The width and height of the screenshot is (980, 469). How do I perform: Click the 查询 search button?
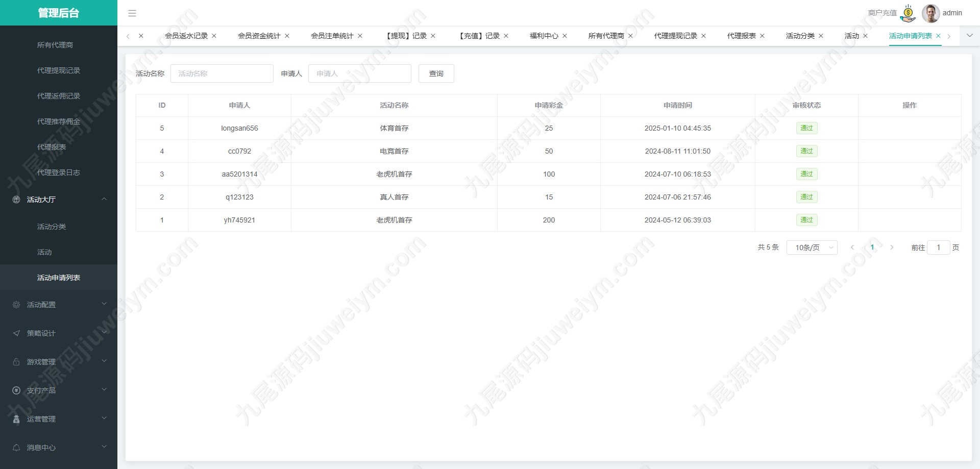436,73
